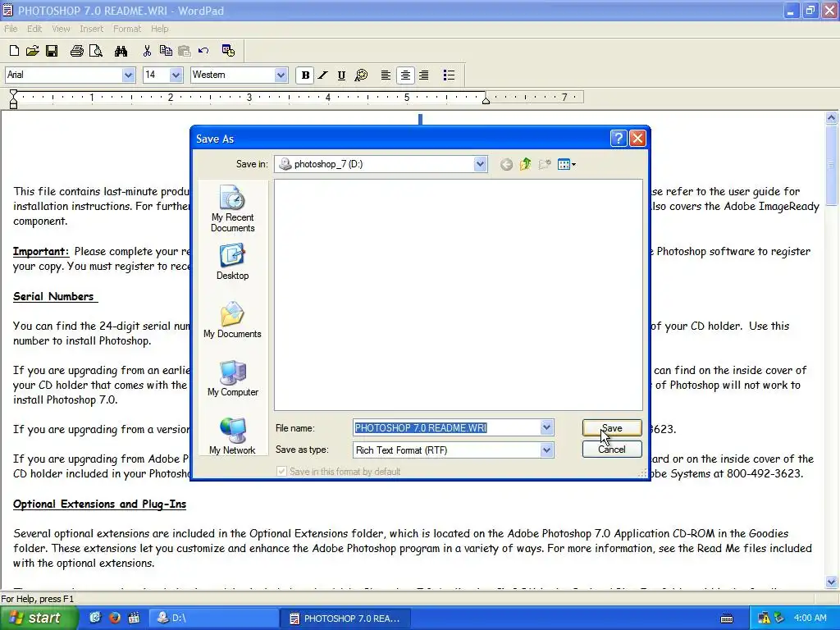
Task: Click the Save floppy disk toolbar icon
Action: [x=52, y=51]
